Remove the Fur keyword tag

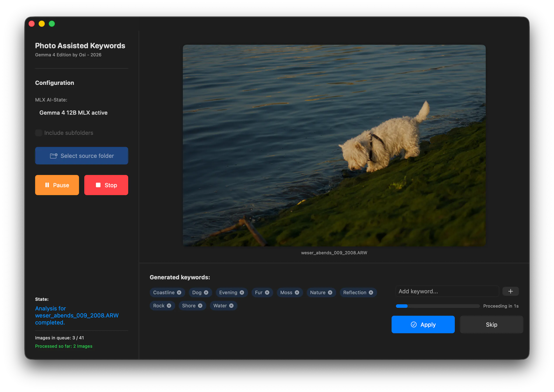pyautogui.click(x=267, y=292)
